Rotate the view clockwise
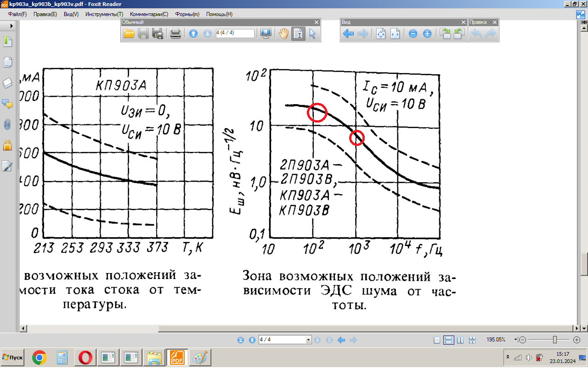 pyautogui.click(x=445, y=34)
